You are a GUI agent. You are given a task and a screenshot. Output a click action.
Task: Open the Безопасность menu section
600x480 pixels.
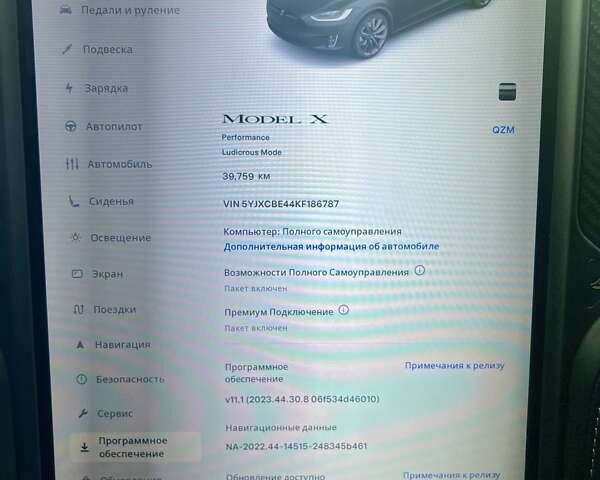coord(130,379)
